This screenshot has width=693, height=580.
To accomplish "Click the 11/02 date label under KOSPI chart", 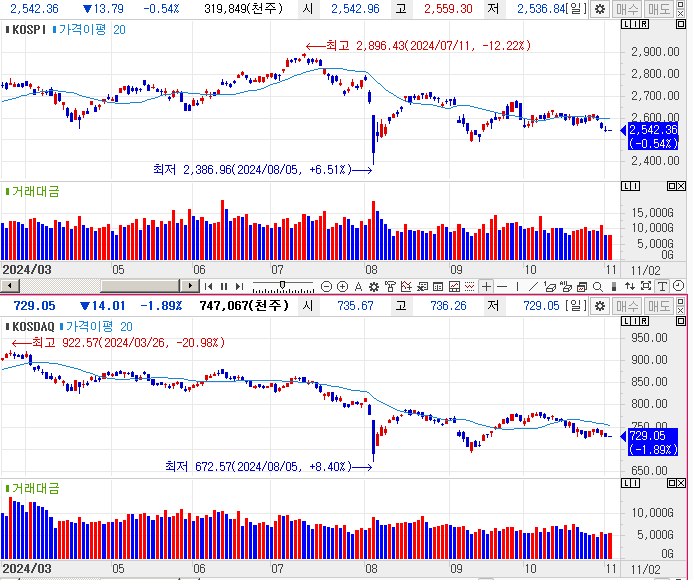I will 645,270.
